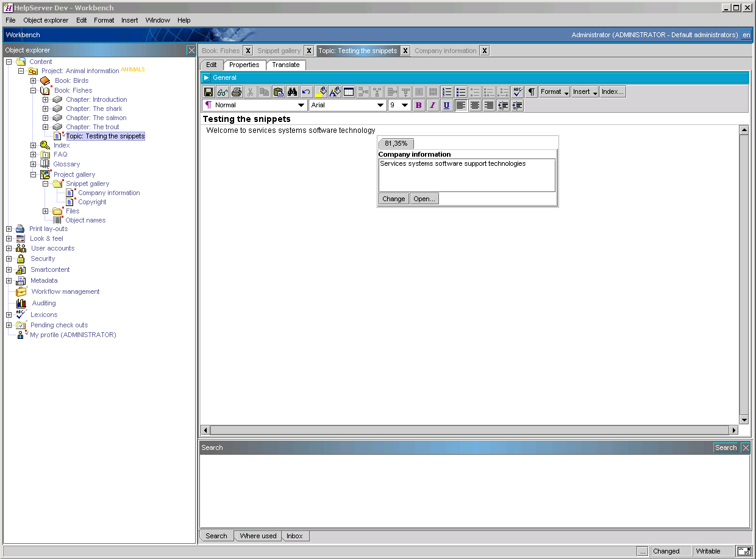This screenshot has width=756, height=559.
Task: Center align the text
Action: point(475,105)
